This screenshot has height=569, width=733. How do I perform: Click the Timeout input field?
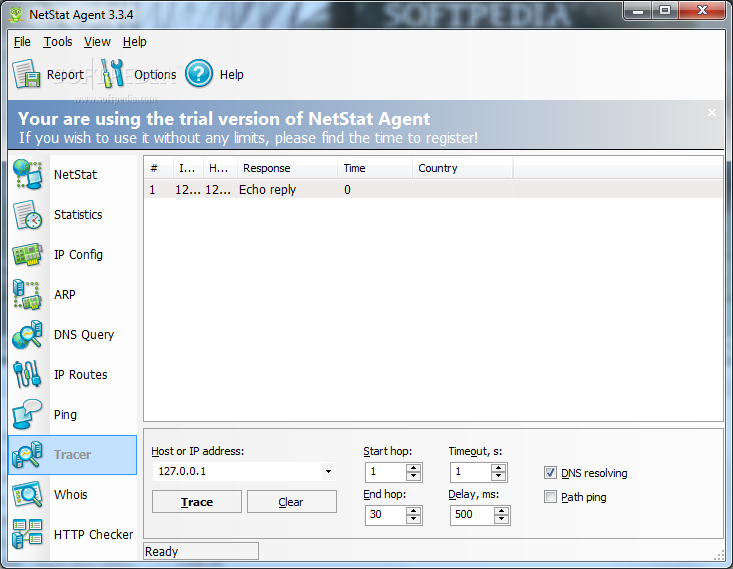coord(471,472)
